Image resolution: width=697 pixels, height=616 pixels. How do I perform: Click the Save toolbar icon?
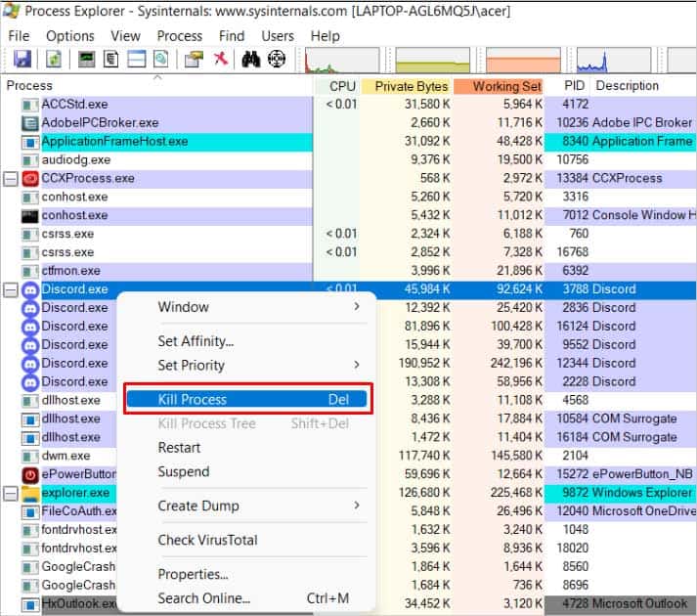point(22,59)
